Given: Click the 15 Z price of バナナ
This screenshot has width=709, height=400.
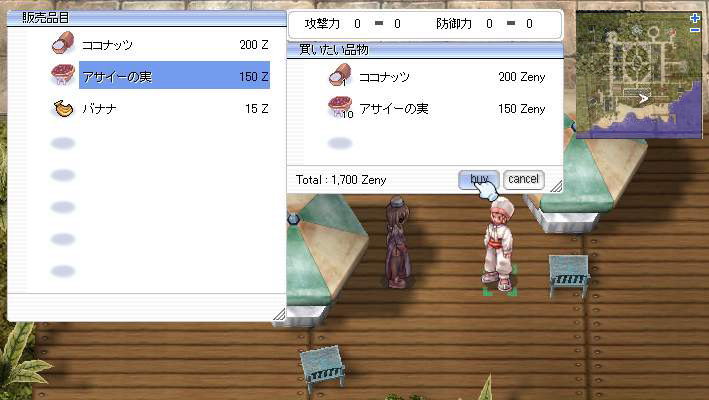Looking at the screenshot, I should 257,108.
